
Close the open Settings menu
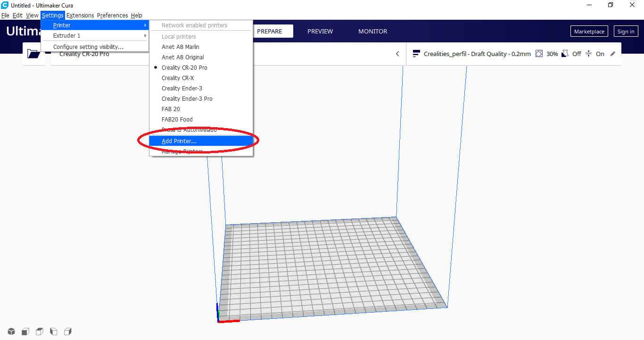pyautogui.click(x=52, y=16)
